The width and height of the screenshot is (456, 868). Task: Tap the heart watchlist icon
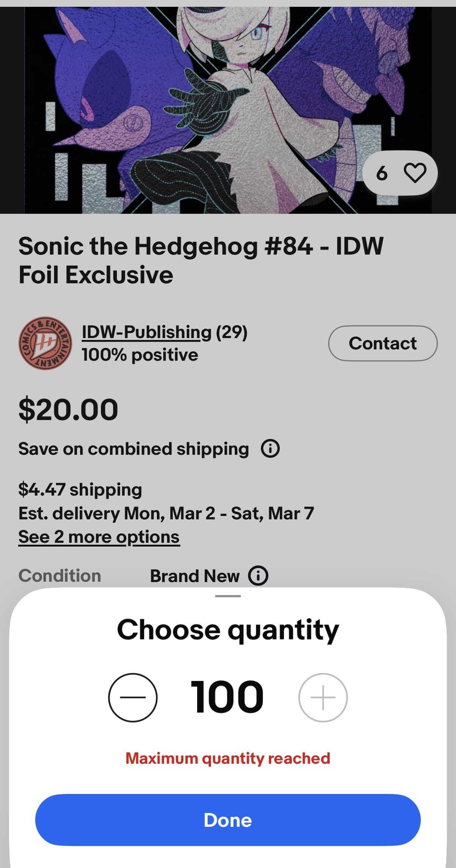coord(415,173)
